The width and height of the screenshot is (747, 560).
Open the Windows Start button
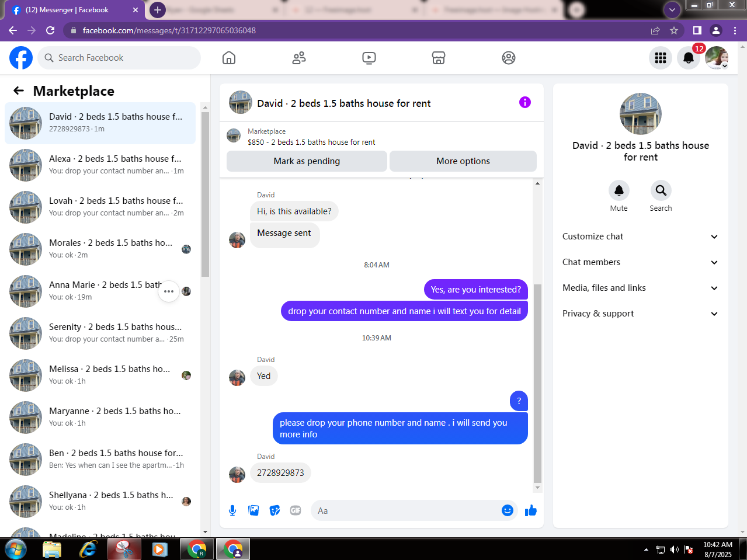pyautogui.click(x=15, y=549)
